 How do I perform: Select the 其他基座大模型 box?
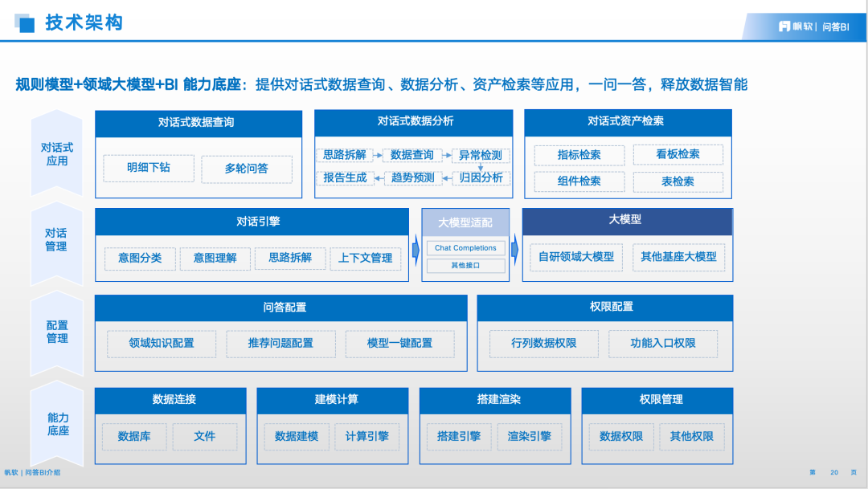[678, 257]
